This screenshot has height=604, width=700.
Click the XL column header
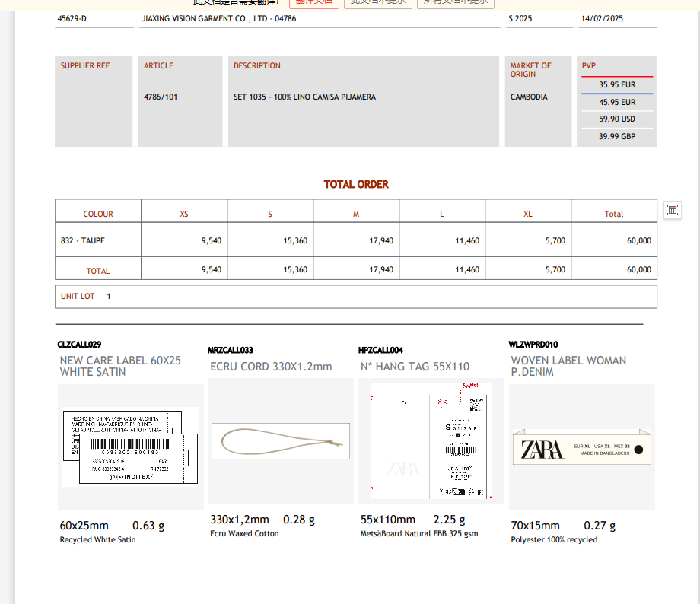528,215
